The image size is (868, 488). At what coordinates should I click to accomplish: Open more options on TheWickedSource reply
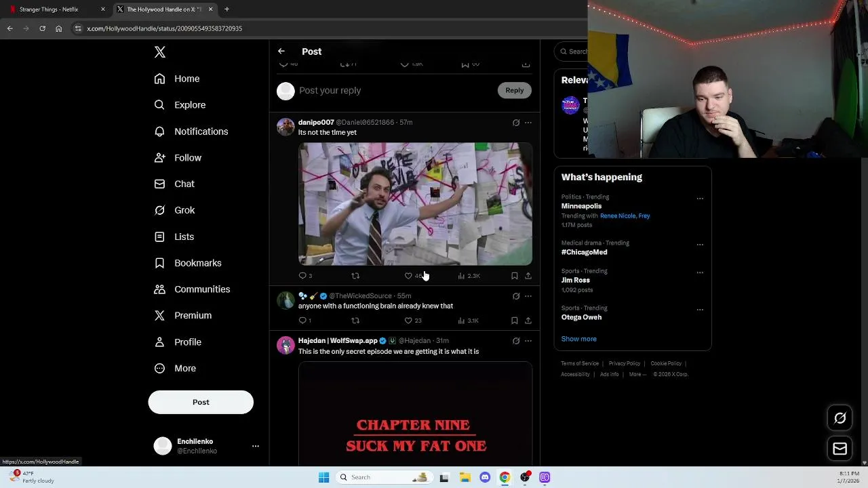point(528,296)
